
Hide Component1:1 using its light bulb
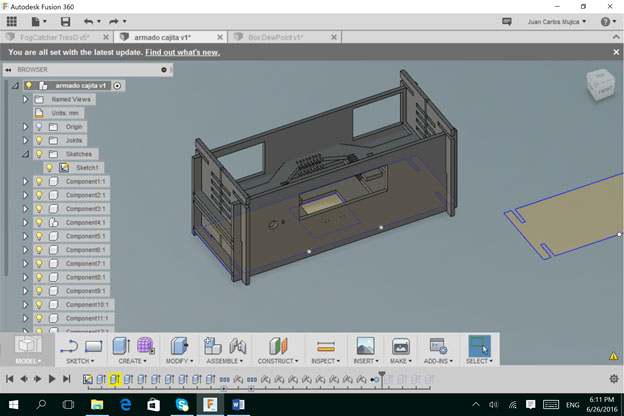(x=39, y=181)
